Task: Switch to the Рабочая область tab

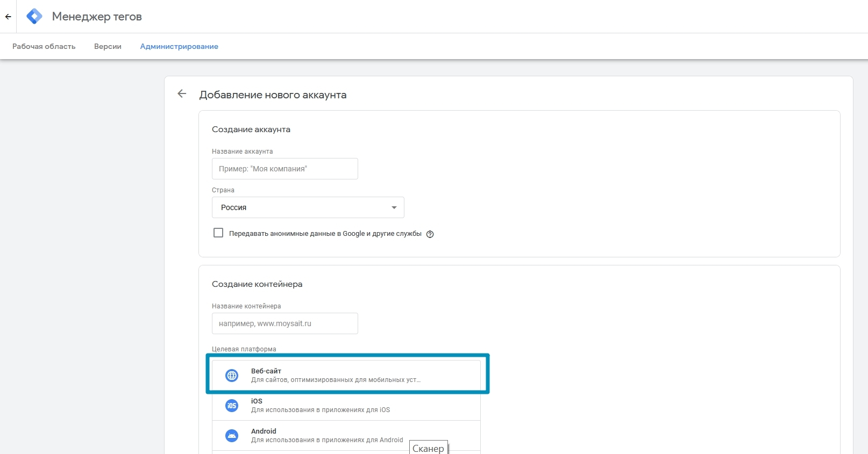Action: (44, 46)
